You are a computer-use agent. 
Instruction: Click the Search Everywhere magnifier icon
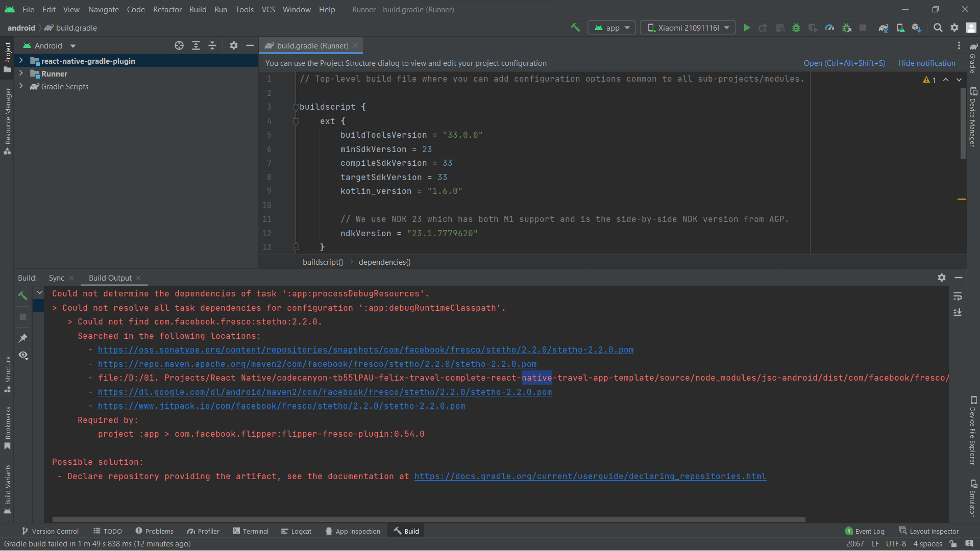point(938,28)
